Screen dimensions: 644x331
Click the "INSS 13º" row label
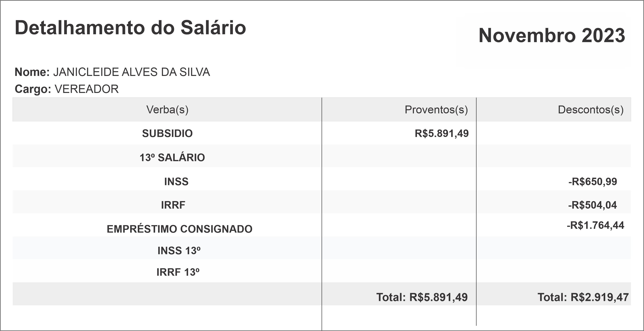click(x=179, y=251)
